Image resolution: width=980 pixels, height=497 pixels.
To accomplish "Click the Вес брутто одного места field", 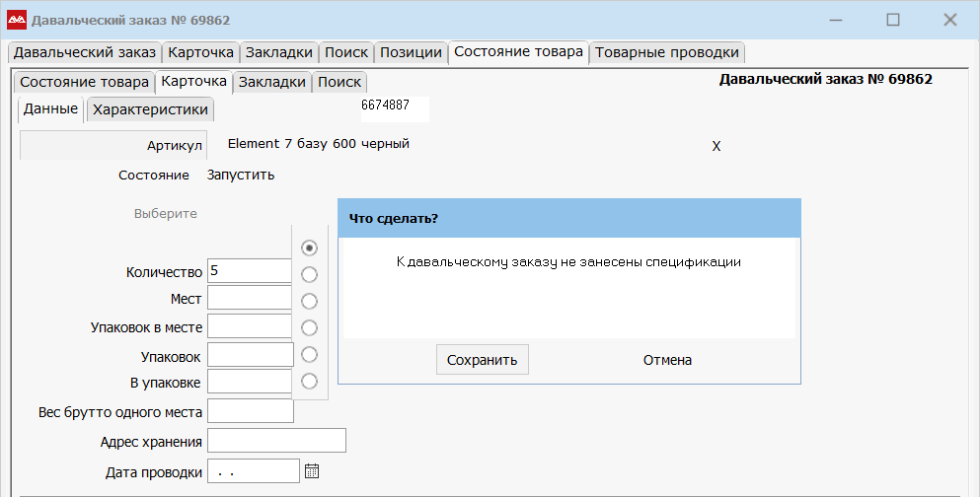I will click(x=251, y=411).
